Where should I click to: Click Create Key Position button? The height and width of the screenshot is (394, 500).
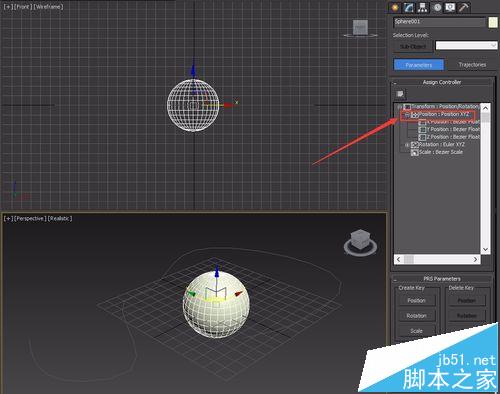416,301
